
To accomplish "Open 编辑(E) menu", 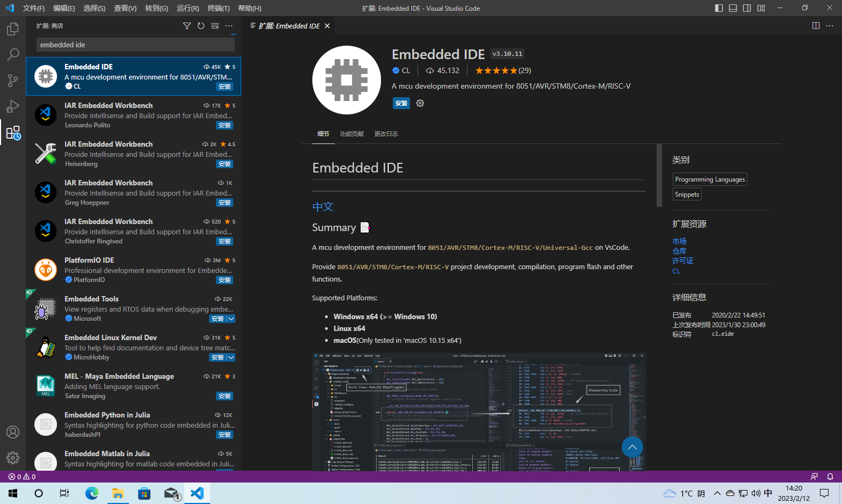I will pyautogui.click(x=64, y=8).
